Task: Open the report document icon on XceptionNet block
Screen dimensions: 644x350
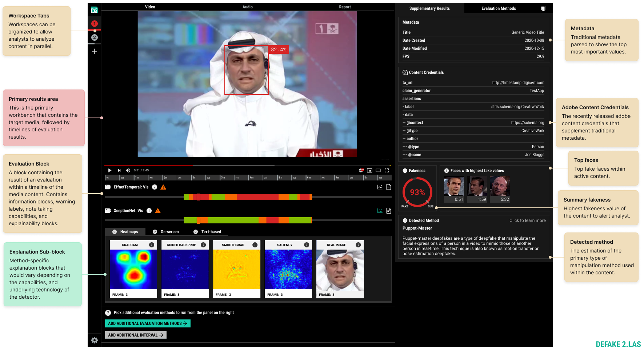Action: tap(388, 210)
